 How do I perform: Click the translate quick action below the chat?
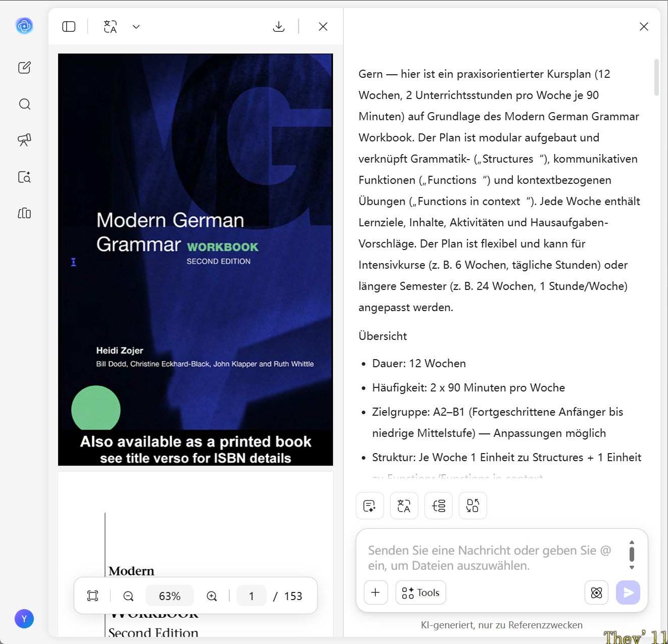[x=404, y=506]
